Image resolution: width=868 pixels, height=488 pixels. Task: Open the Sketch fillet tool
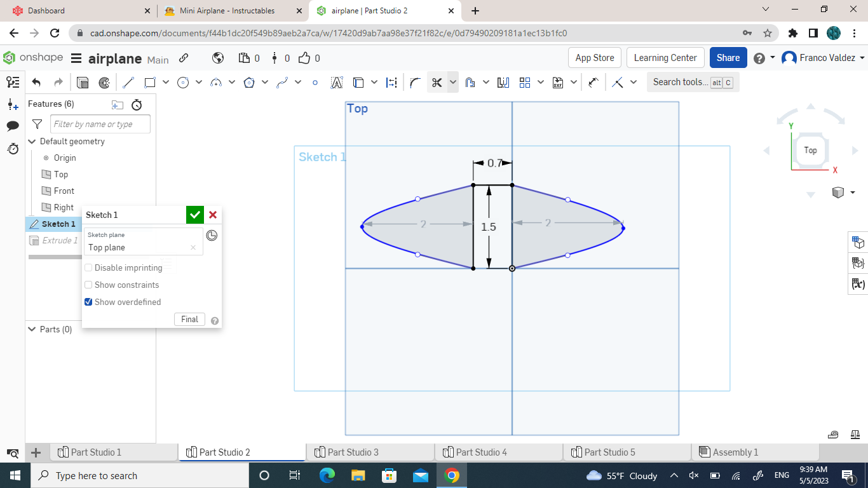[414, 82]
